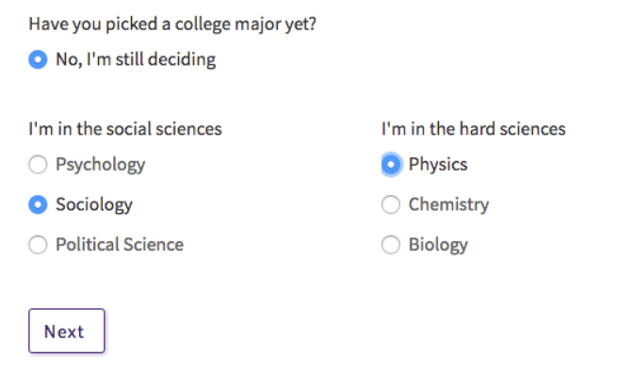Pick Biology as the hard sciences major

click(x=391, y=245)
